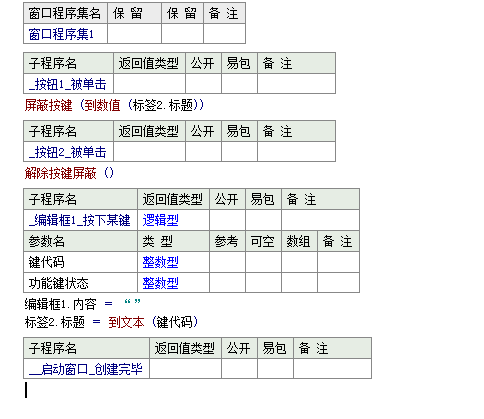The height and width of the screenshot is (419, 484).
Task: Toggle 参考 cell for 键代码 parameter
Action: click(x=227, y=262)
